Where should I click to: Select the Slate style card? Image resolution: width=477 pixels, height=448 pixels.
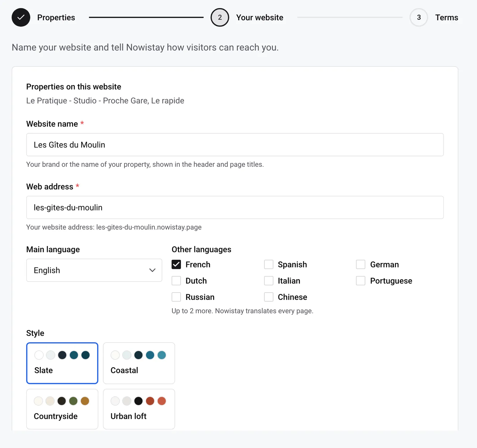(62, 363)
